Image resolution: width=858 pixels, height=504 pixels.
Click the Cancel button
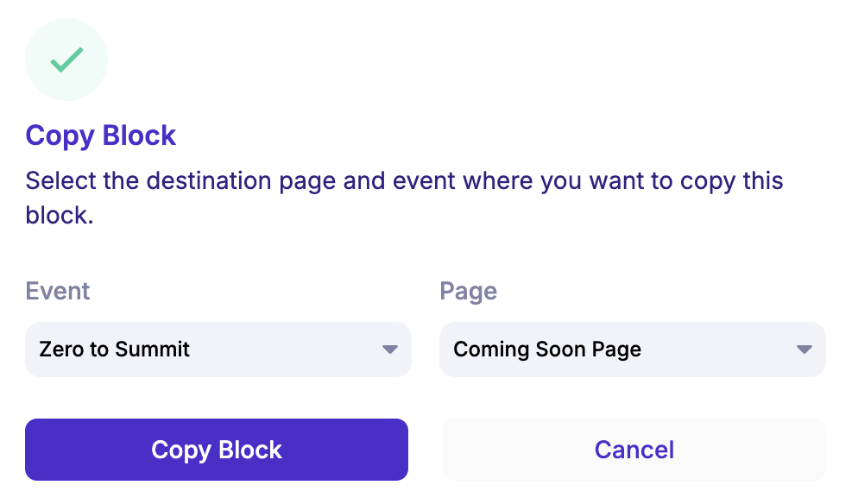click(634, 450)
